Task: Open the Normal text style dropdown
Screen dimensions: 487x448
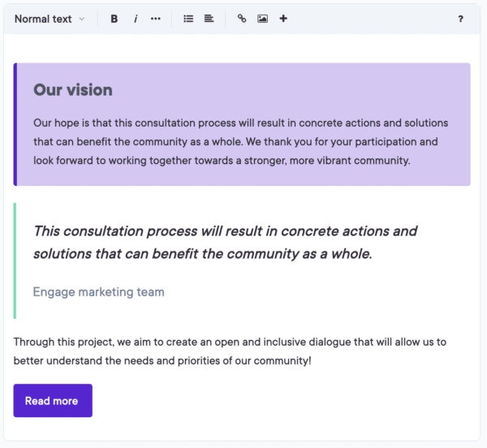Action: point(44,19)
